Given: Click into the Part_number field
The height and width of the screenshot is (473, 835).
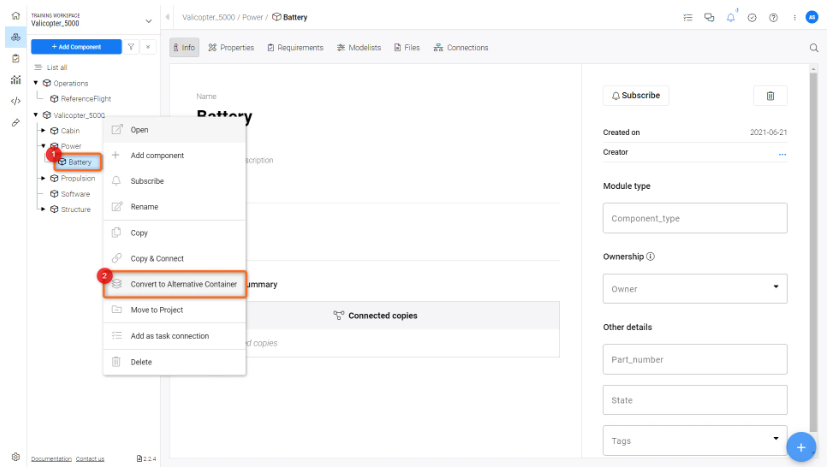Looking at the screenshot, I should (x=695, y=359).
